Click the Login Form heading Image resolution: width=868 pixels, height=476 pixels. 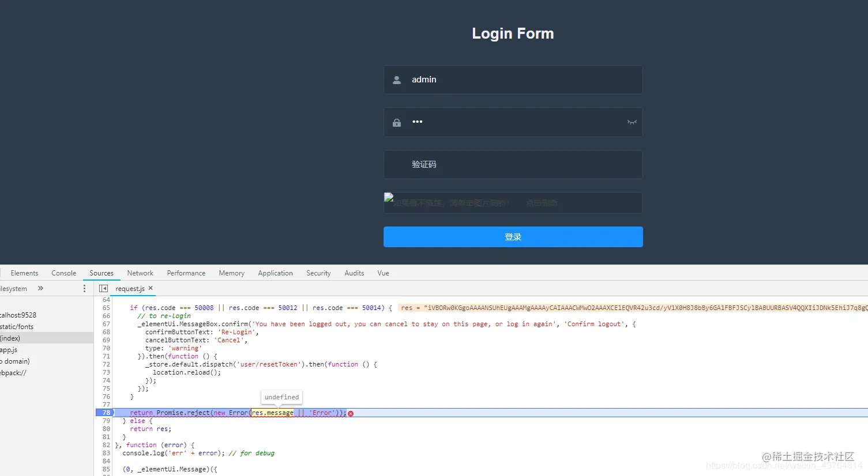[x=513, y=33]
